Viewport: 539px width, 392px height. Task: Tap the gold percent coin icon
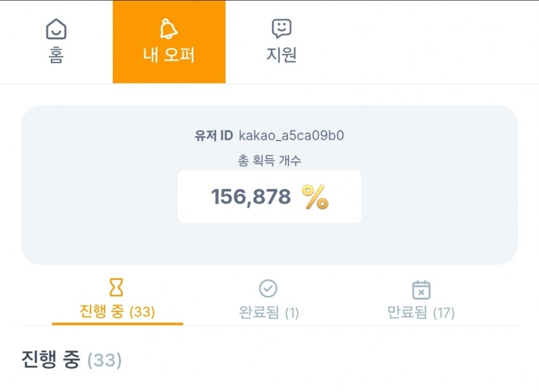tap(315, 197)
